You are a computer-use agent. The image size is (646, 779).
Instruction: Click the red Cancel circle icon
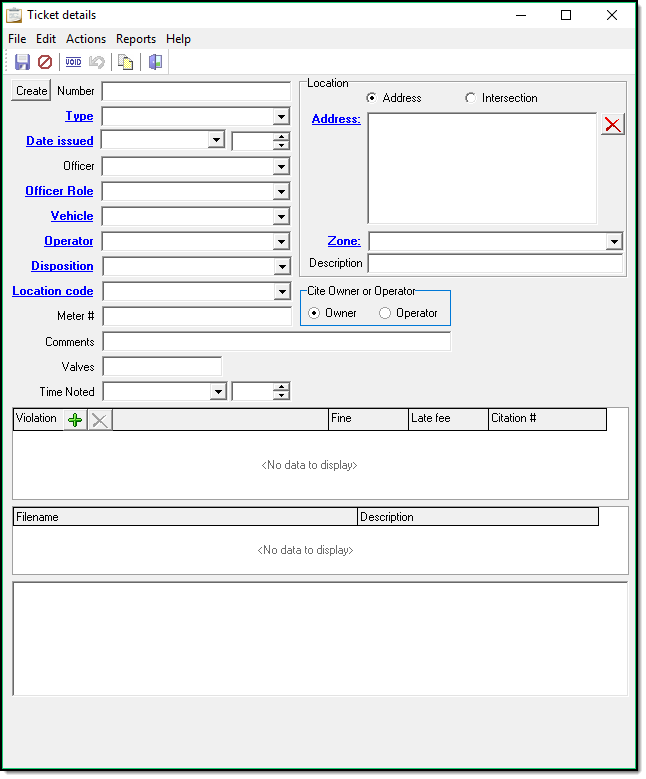(45, 62)
